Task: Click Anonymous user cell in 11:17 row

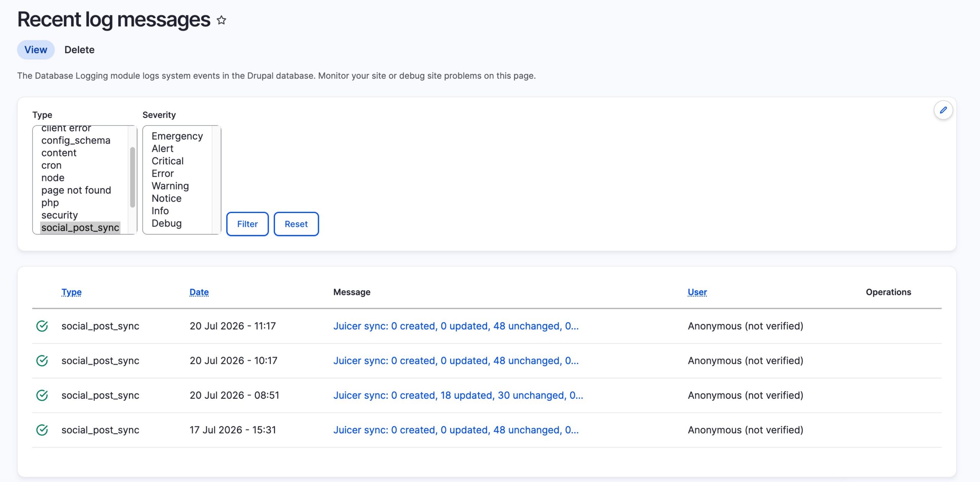Action: pyautogui.click(x=745, y=326)
